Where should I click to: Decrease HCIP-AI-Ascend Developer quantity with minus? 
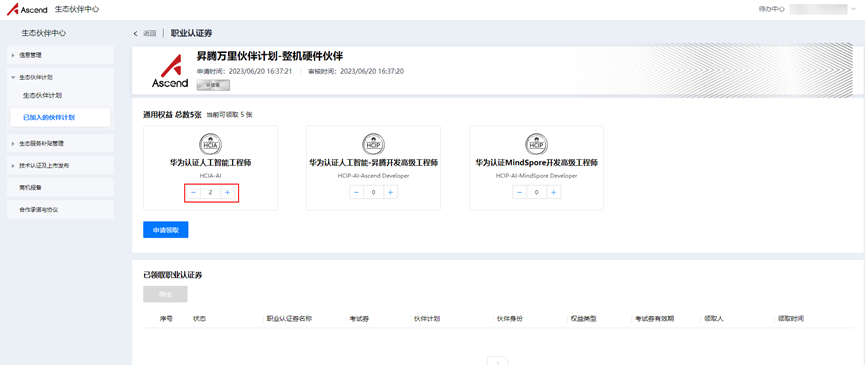point(356,192)
